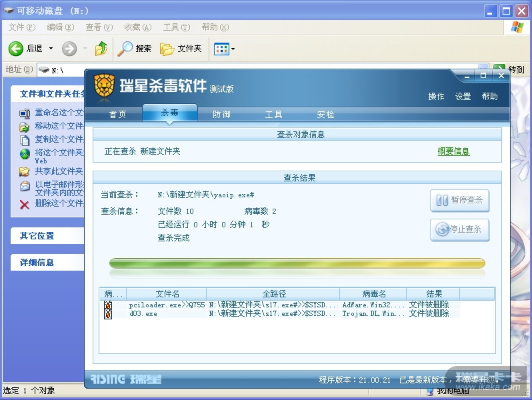Click virus icon for d03.exe row
The image size is (532, 400).
108,314
